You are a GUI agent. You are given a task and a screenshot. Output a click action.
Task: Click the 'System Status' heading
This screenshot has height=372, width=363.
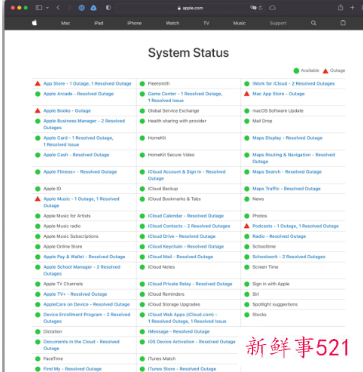[x=188, y=53]
